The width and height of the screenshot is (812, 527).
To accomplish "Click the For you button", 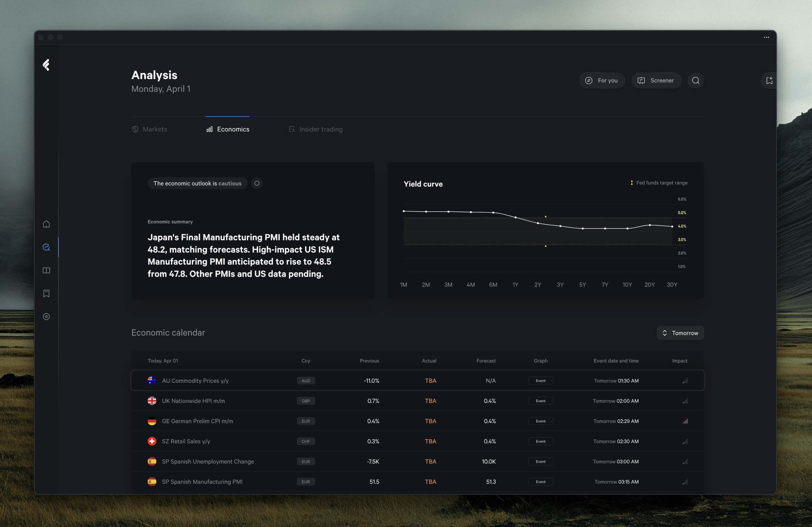I will pyautogui.click(x=602, y=81).
